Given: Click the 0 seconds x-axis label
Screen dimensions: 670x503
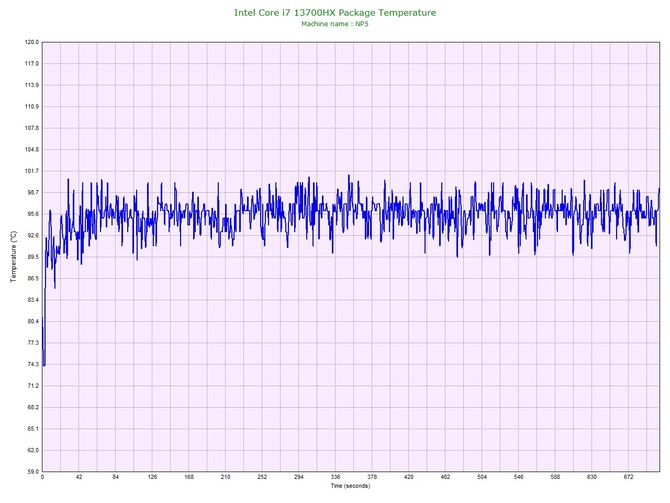Looking at the screenshot, I should coord(42,477).
